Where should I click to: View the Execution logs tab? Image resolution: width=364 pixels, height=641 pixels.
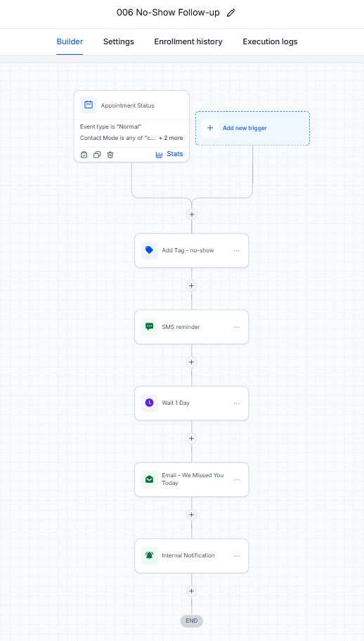click(270, 41)
